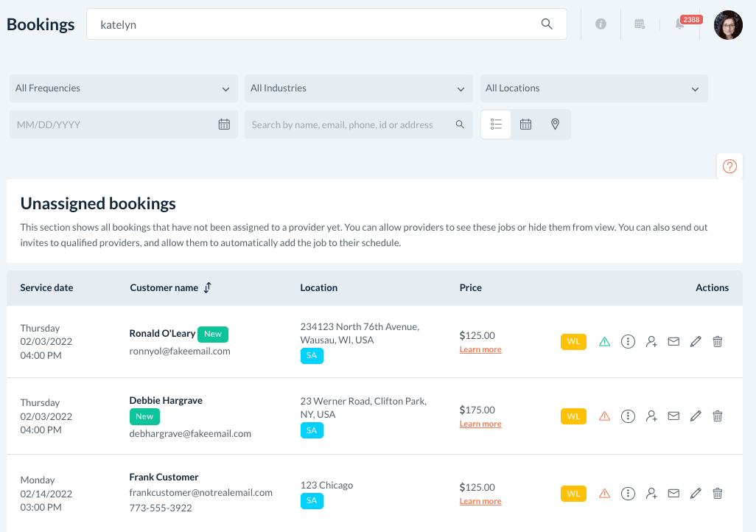
Task: Click Learn more under $125.00 for Ronald
Action: (480, 350)
